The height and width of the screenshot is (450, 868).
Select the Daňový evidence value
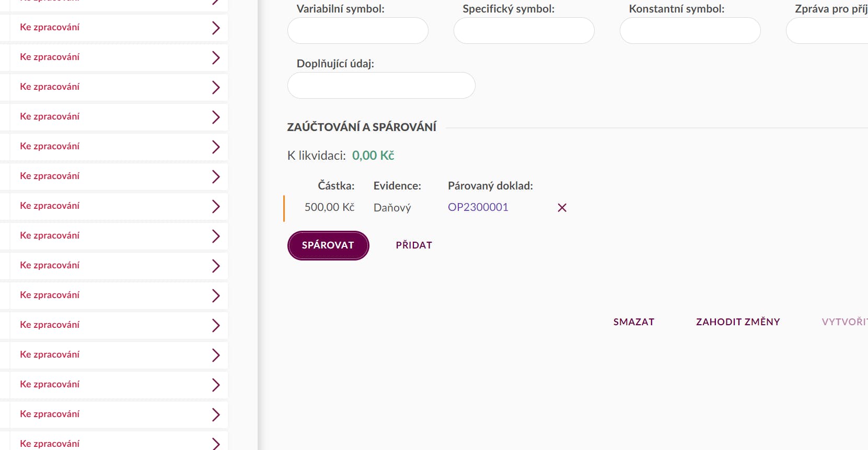392,208
